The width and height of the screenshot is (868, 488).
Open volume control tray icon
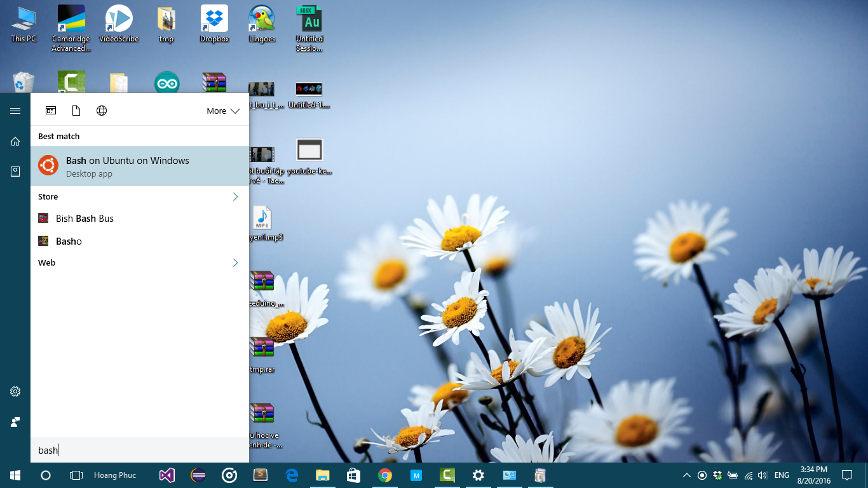(x=763, y=475)
